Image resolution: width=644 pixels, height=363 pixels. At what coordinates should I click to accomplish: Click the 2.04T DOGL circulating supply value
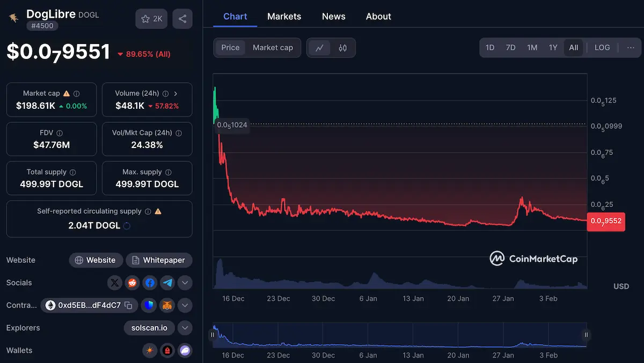click(x=94, y=225)
